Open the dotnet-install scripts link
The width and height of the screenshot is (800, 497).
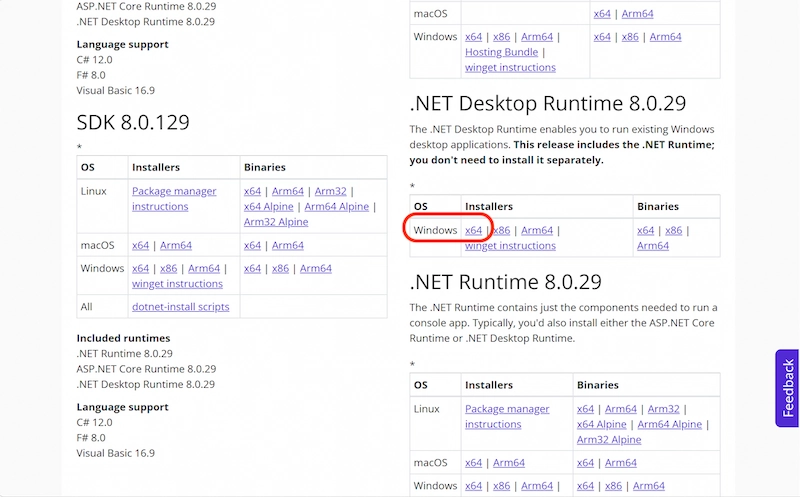[x=181, y=307]
